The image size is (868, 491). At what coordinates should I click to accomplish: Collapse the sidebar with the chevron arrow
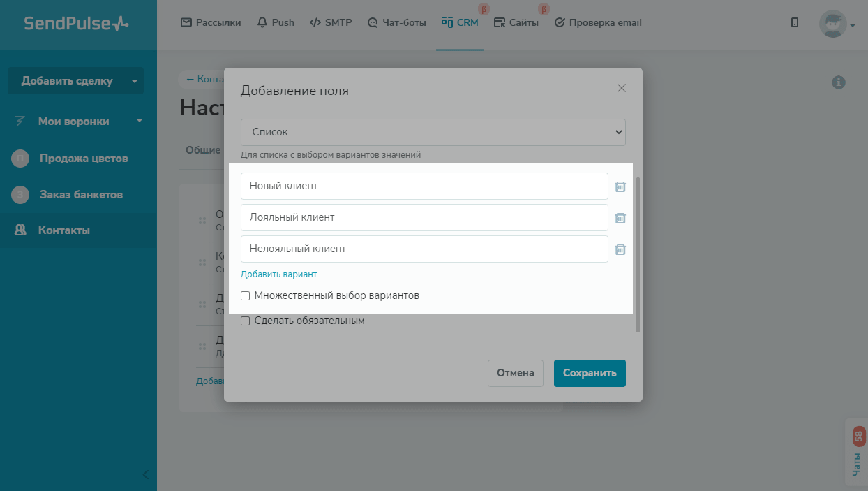146,474
